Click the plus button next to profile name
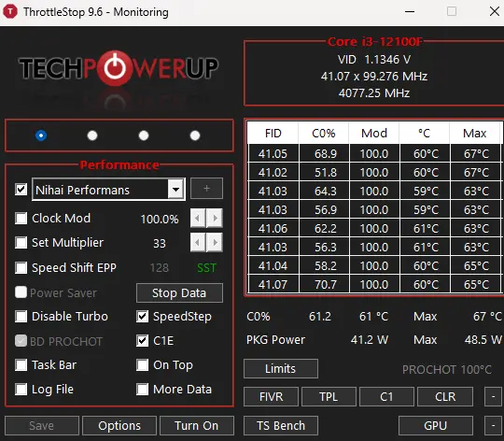Screen dimensions: 504x441 [206, 189]
